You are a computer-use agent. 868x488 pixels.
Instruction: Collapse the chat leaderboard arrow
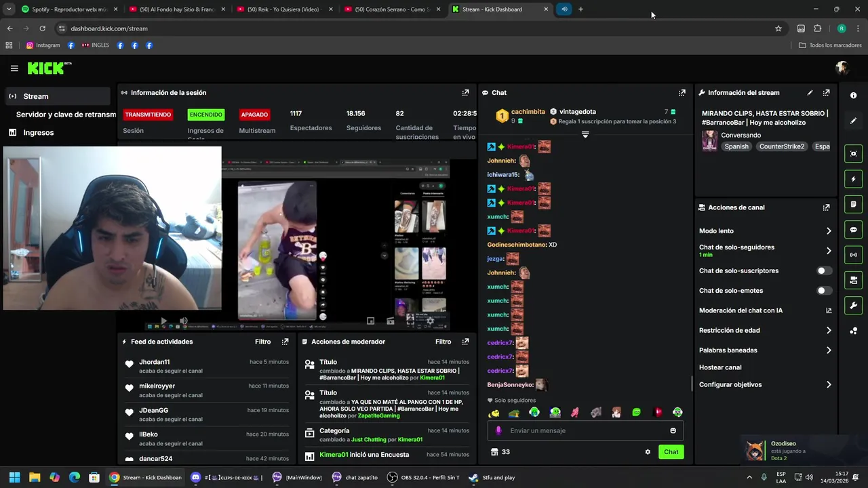tap(585, 134)
